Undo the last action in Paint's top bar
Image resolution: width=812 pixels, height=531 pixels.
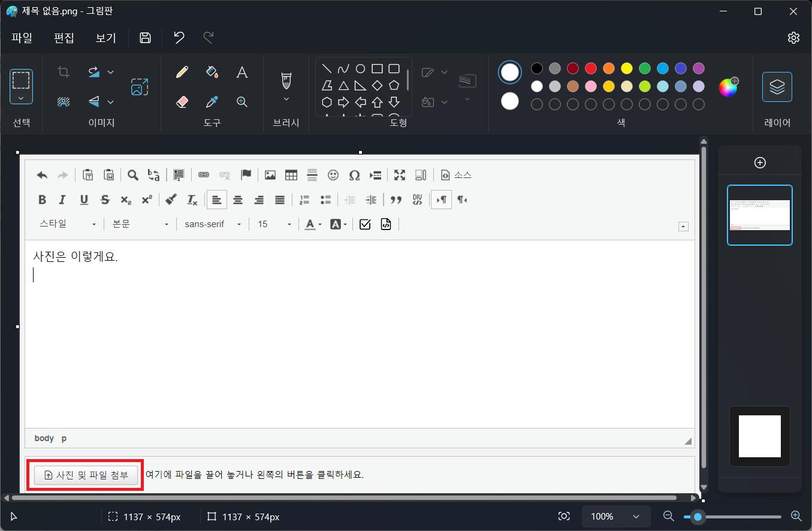(179, 38)
